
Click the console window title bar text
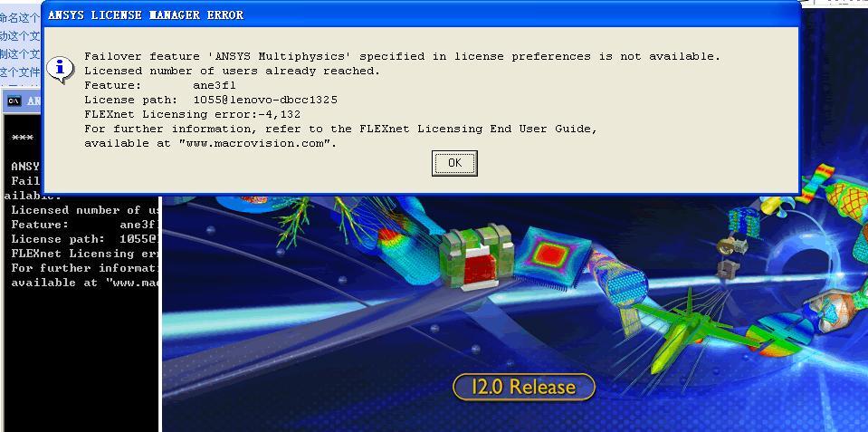click(33, 101)
